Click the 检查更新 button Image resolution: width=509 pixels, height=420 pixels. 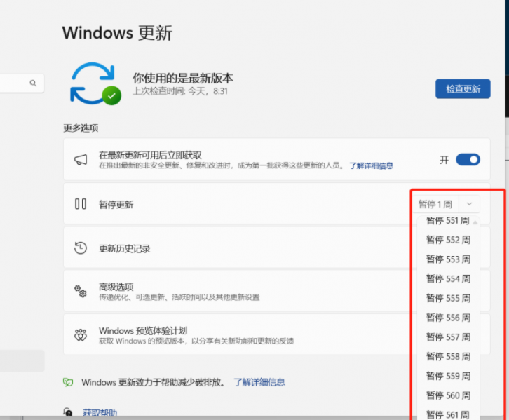point(463,88)
